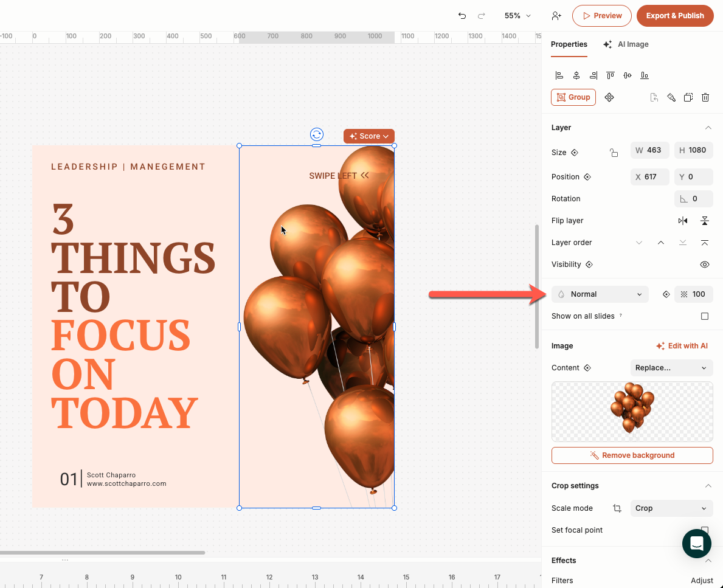Toggle layer visibility eye icon
The image size is (723, 588).
705,265
